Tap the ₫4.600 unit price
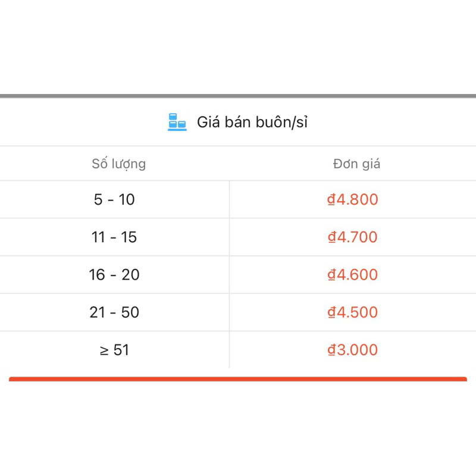Image resolution: width=476 pixels, height=476 pixels. [x=353, y=274]
